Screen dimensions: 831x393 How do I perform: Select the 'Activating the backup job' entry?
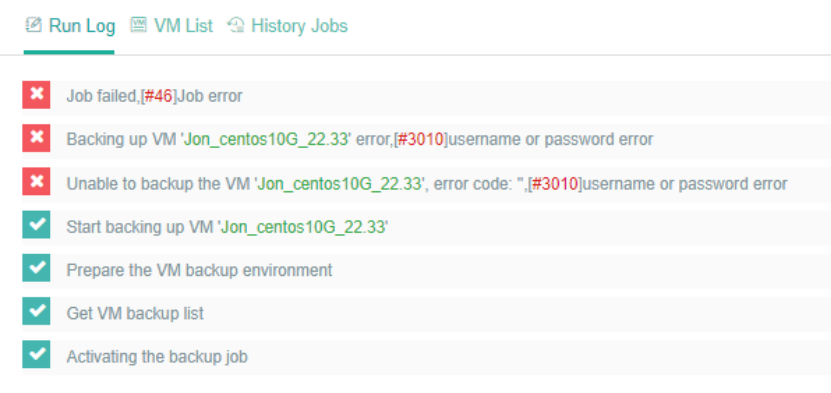pyautogui.click(x=157, y=357)
